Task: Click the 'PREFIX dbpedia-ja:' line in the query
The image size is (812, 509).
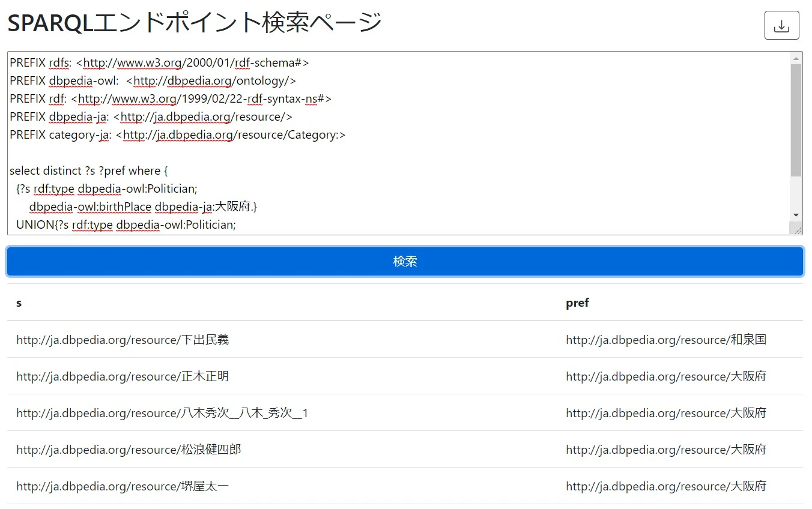Action: pyautogui.click(x=151, y=116)
